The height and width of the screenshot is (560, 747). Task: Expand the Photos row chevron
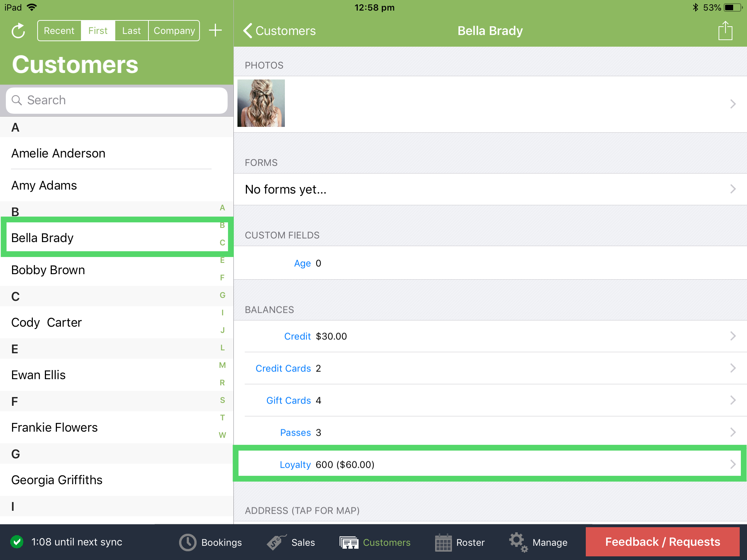coord(733,104)
